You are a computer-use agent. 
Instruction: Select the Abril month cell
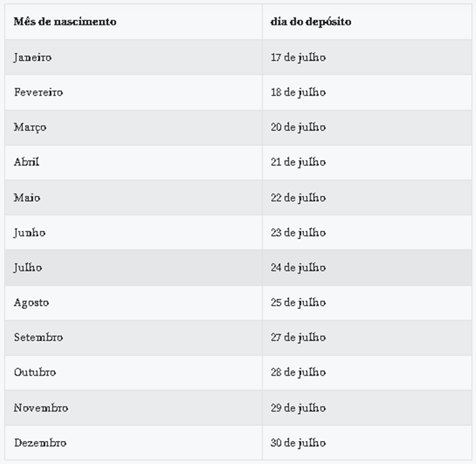tap(27, 162)
